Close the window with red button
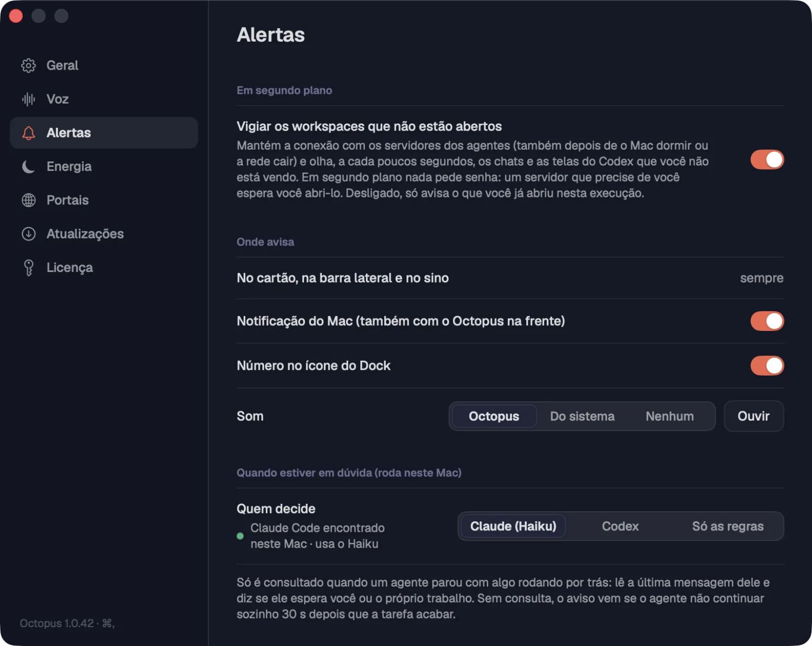The image size is (812, 646). tap(16, 16)
